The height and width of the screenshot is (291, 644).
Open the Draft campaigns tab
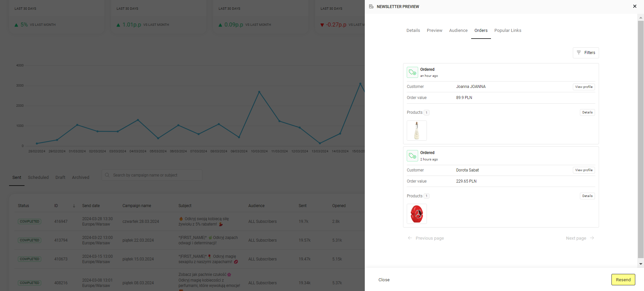pos(60,178)
